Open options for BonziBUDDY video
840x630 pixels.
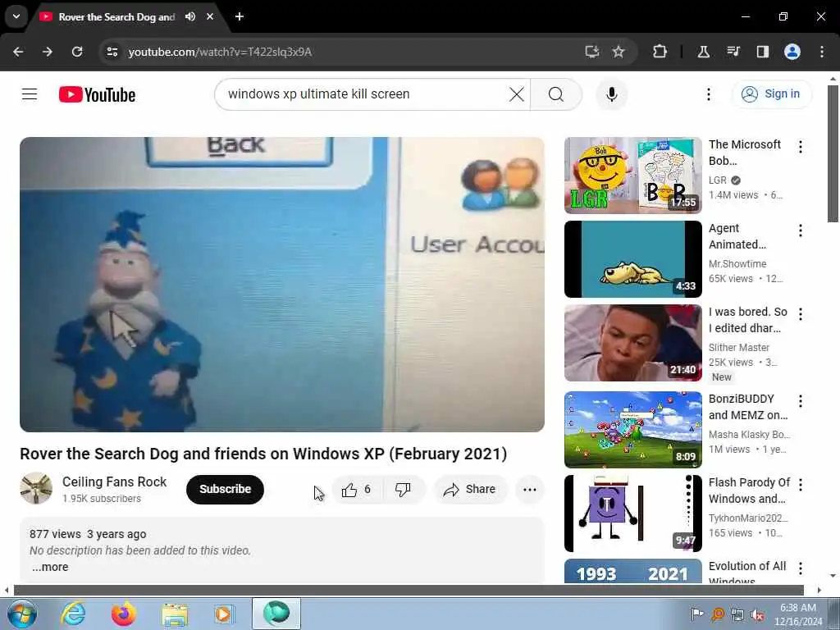(x=801, y=400)
